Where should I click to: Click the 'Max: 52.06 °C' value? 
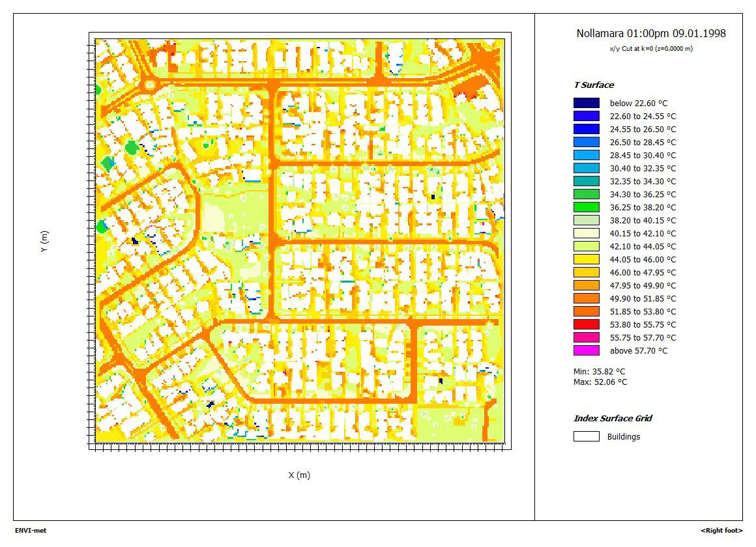point(600,382)
